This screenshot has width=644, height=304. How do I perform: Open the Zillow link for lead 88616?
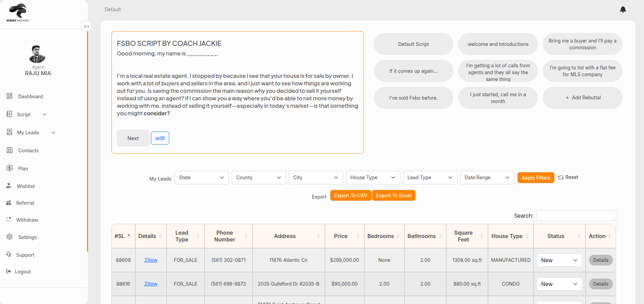(151, 284)
